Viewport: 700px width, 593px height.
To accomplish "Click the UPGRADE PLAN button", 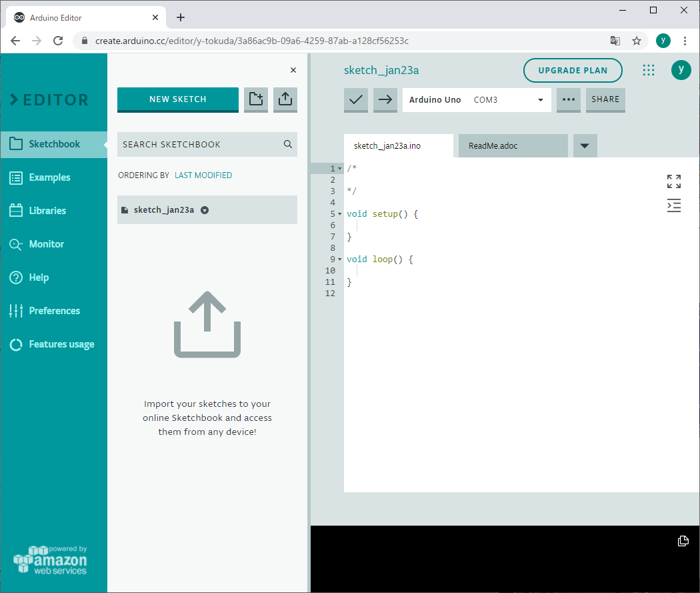I will [x=573, y=71].
